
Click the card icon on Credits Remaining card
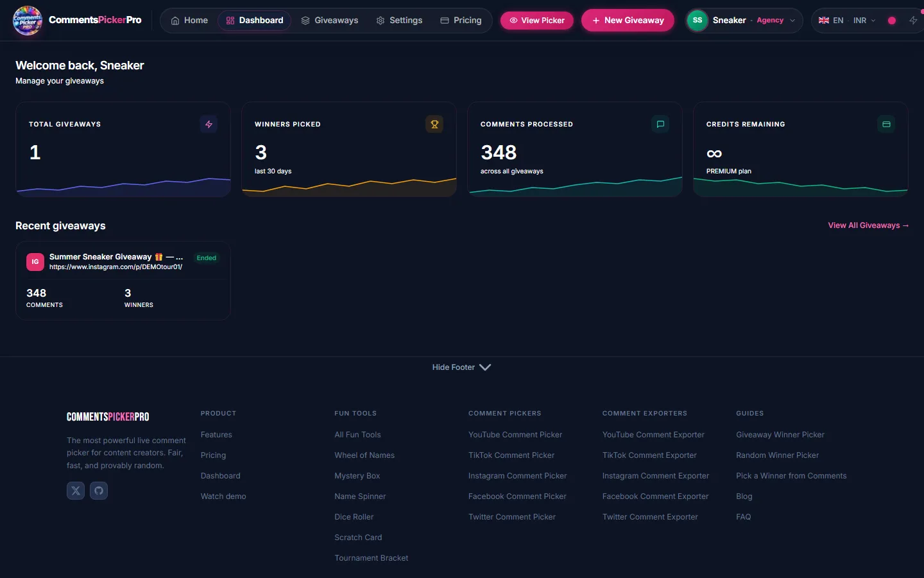pyautogui.click(x=886, y=124)
